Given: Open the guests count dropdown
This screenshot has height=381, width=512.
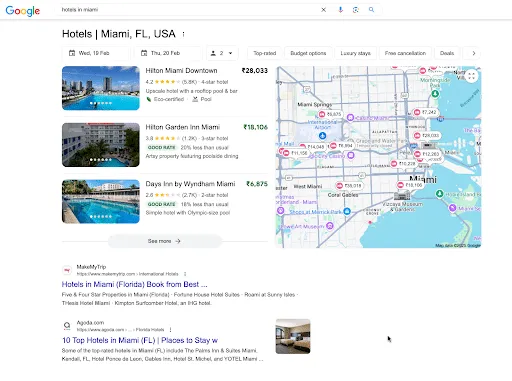Looking at the screenshot, I should (x=222, y=53).
